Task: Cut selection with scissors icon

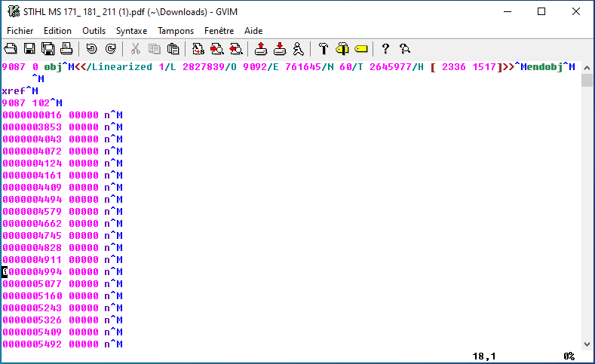Action: [136, 49]
